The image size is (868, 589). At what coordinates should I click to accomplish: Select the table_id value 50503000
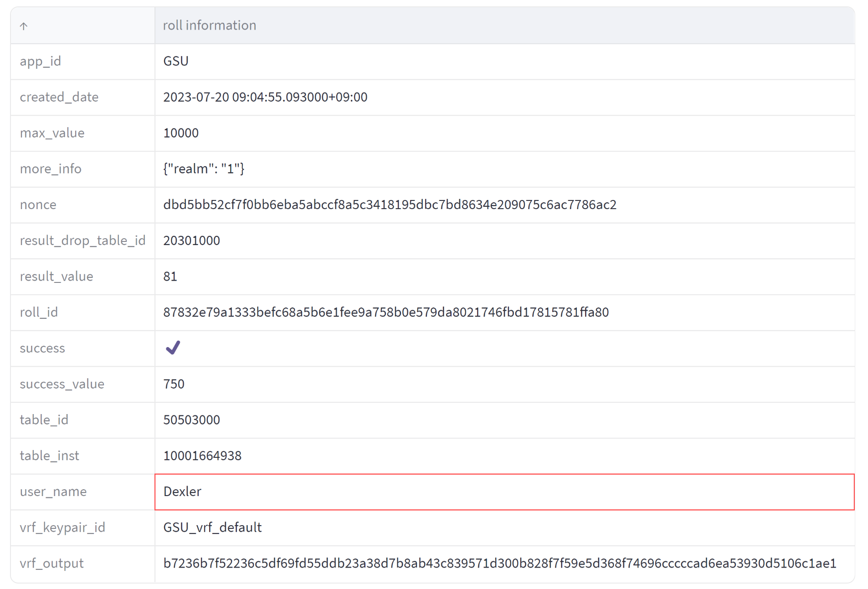[x=191, y=420]
